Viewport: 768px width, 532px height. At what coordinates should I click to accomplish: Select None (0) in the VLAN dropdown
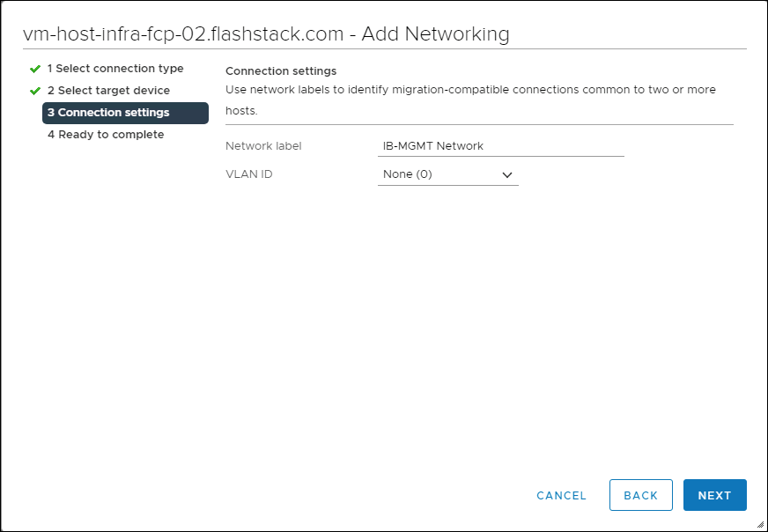coord(405,174)
